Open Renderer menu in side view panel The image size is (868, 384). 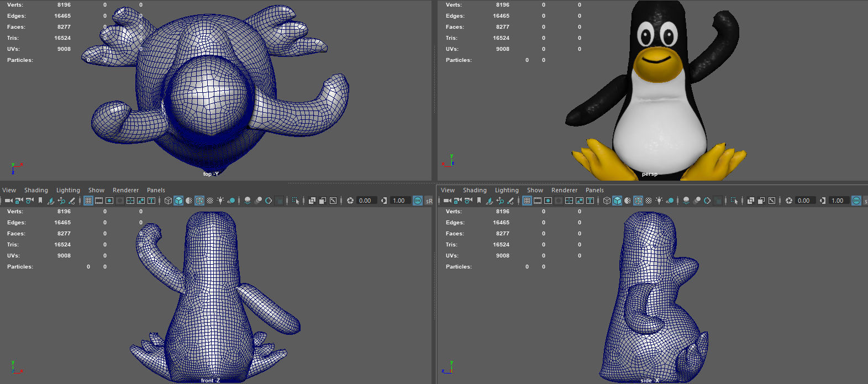pos(564,190)
